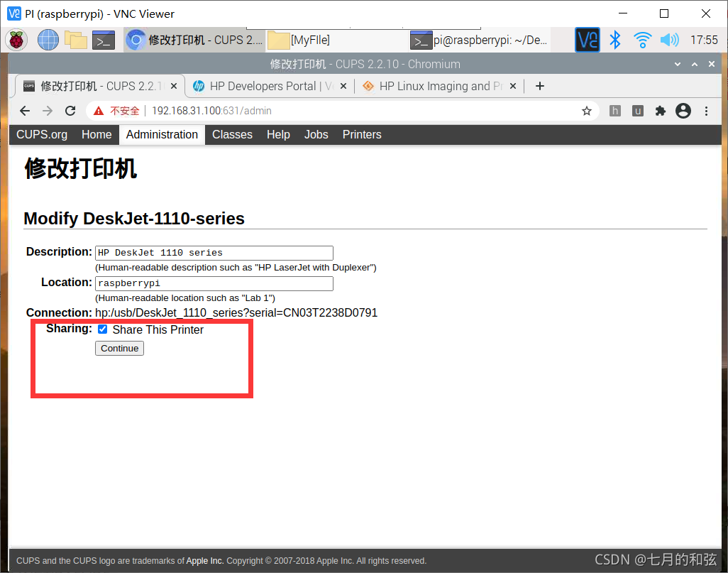Switch to the HP Developers Portal tab
This screenshot has height=573, width=728.
[x=270, y=86]
